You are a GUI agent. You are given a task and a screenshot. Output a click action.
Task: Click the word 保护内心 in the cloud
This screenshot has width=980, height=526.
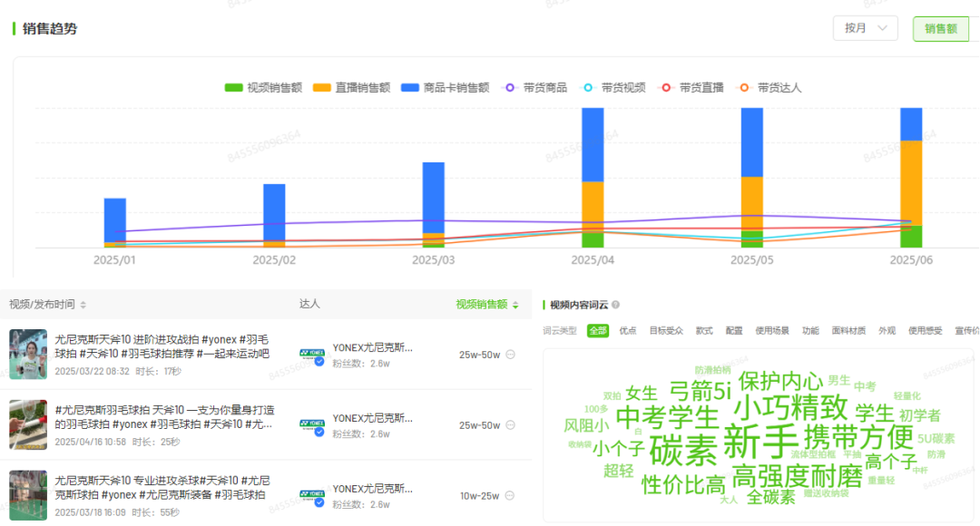pyautogui.click(x=780, y=381)
